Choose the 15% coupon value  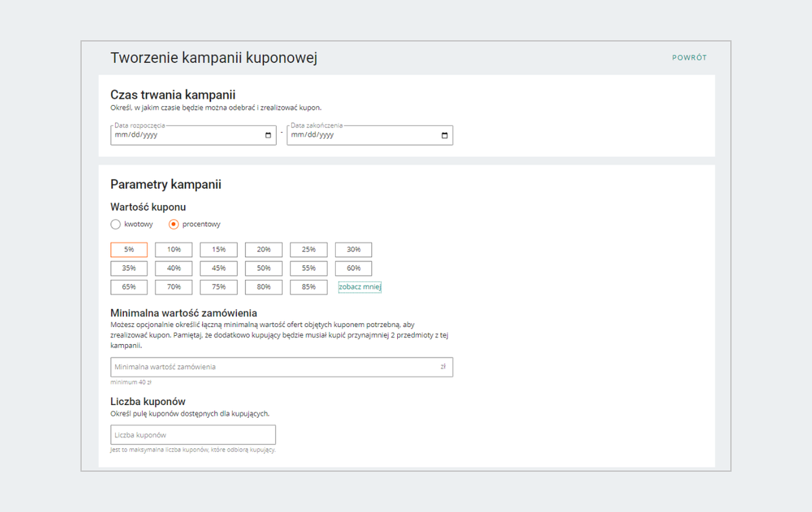click(x=219, y=250)
